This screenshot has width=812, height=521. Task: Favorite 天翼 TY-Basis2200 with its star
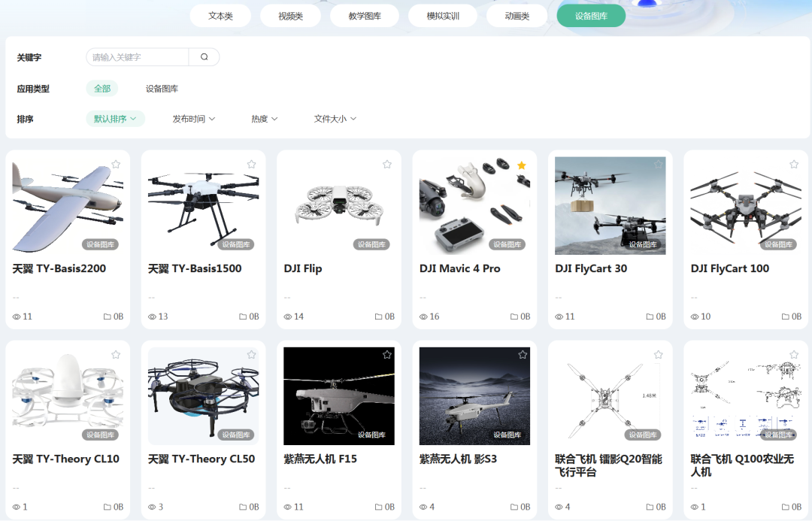click(116, 165)
